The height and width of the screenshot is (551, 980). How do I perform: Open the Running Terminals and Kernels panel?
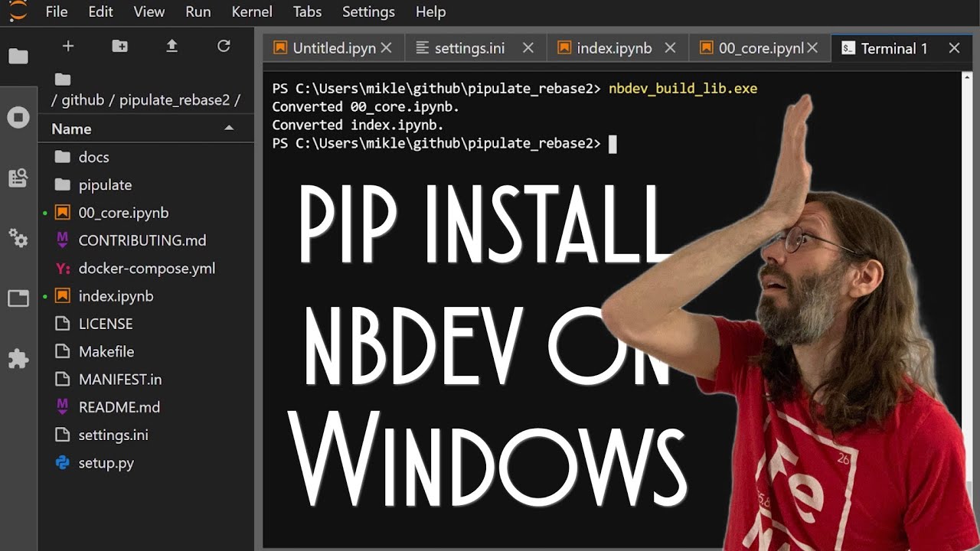tap(18, 117)
